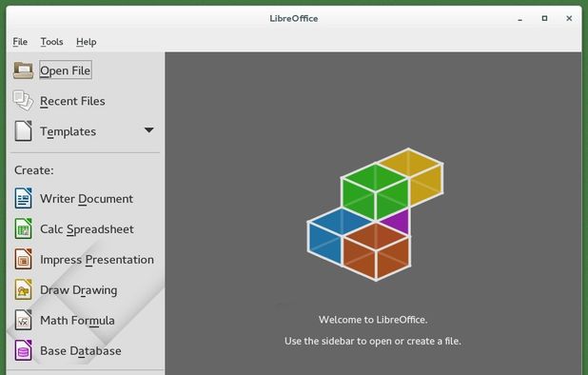Viewport: 588px width, 375px height.
Task: Expand the Templates dropdown arrow
Action: click(x=149, y=130)
